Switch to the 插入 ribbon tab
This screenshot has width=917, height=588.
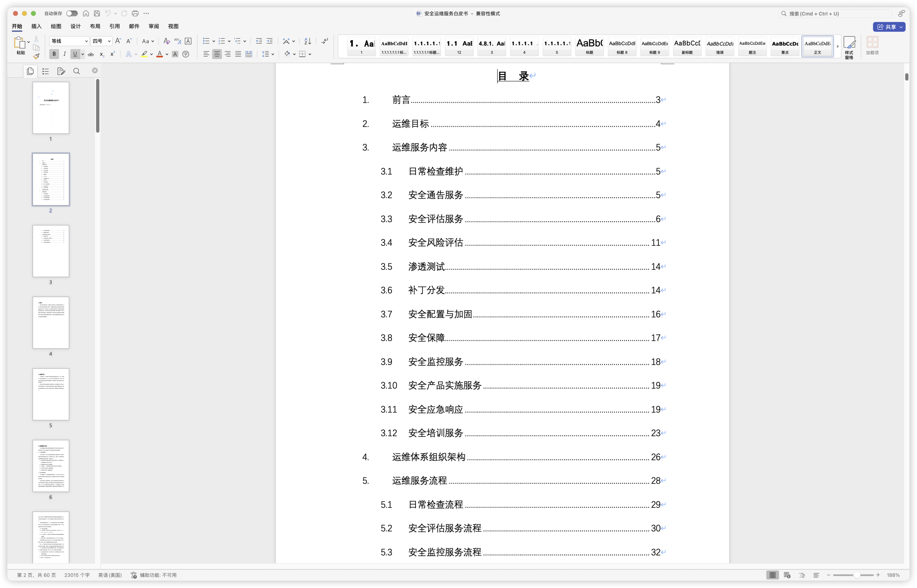(36, 26)
